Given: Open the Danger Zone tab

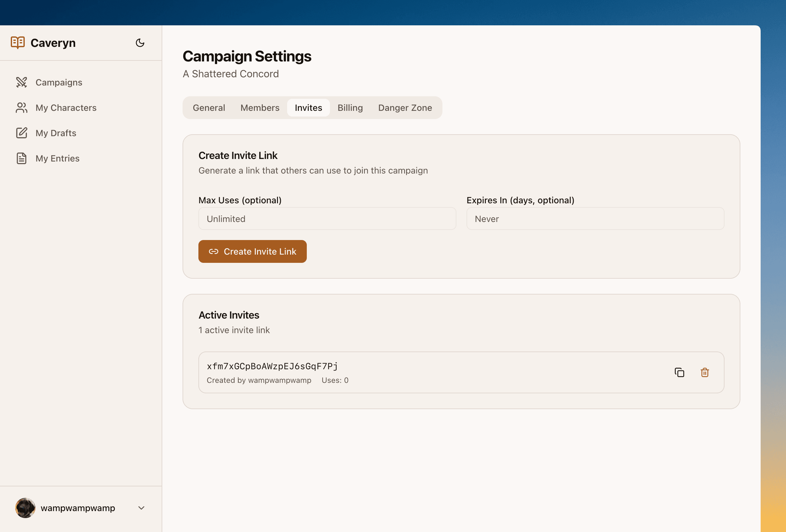Looking at the screenshot, I should [x=405, y=107].
